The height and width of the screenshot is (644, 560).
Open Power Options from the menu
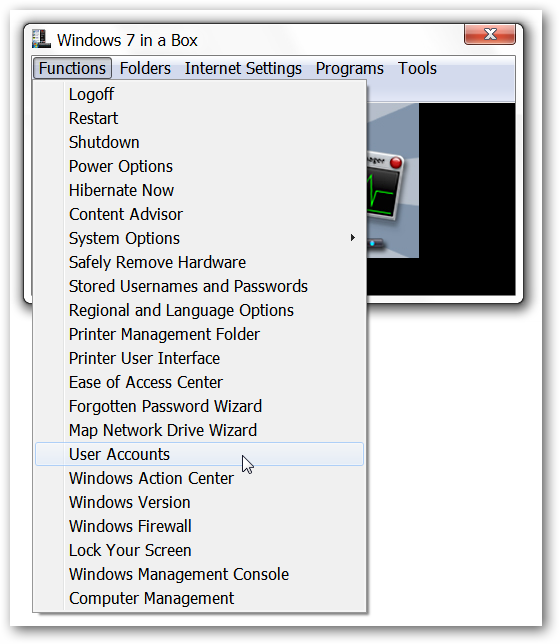tap(199, 166)
